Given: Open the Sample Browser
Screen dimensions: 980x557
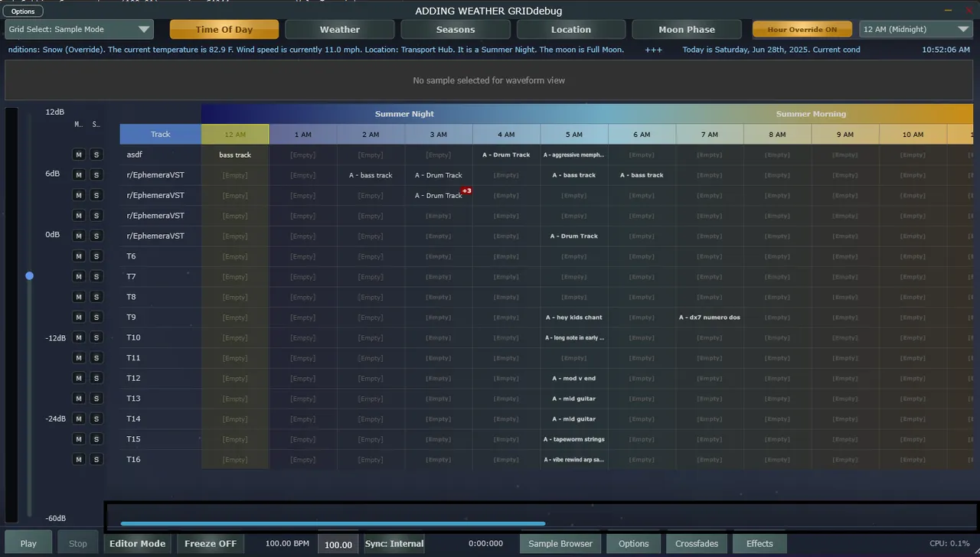Looking at the screenshot, I should 560,544.
